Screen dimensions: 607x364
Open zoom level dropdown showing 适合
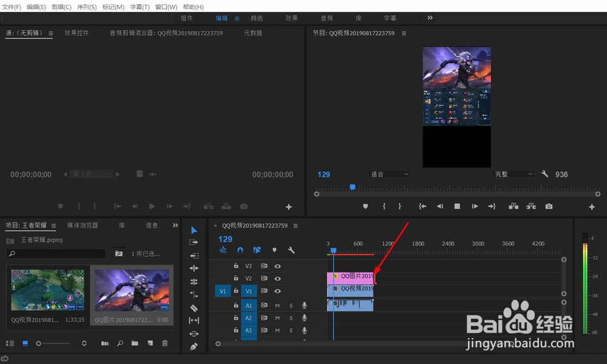[389, 174]
